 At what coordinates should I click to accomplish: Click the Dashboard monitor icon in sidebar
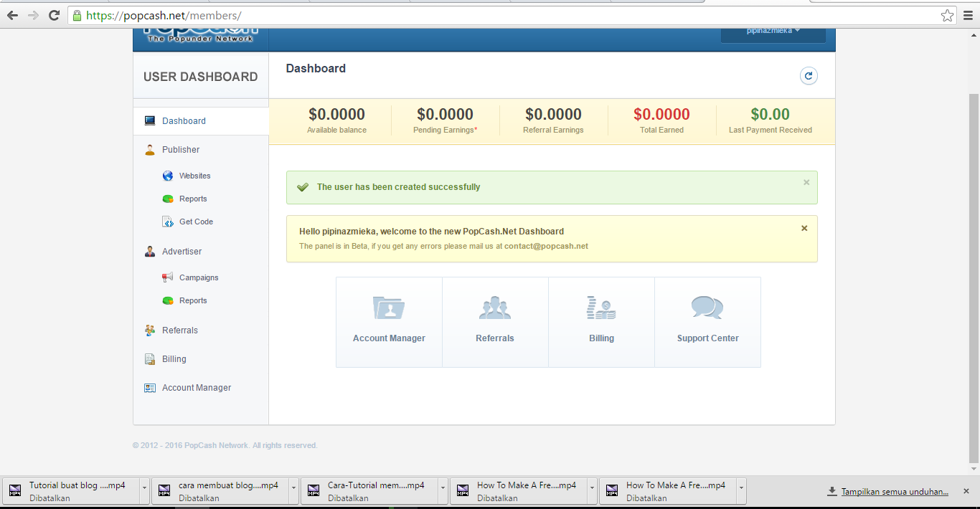click(150, 121)
